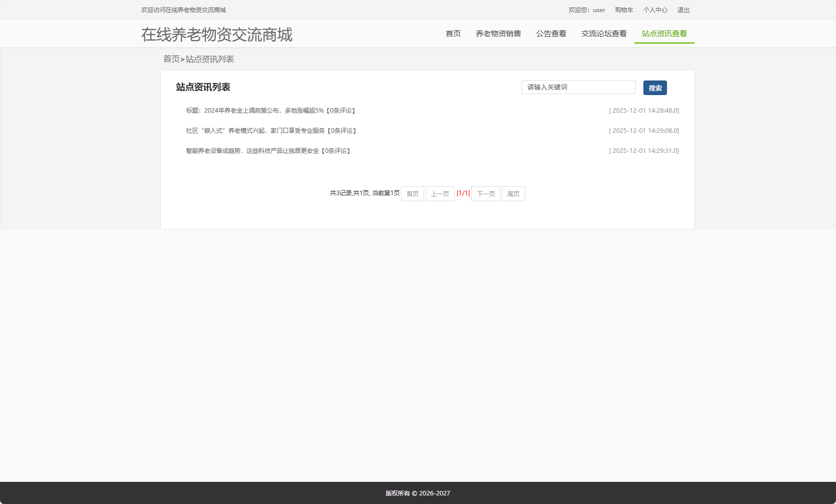Click the 版权所有 © 2026-2027 footer text

click(x=418, y=493)
